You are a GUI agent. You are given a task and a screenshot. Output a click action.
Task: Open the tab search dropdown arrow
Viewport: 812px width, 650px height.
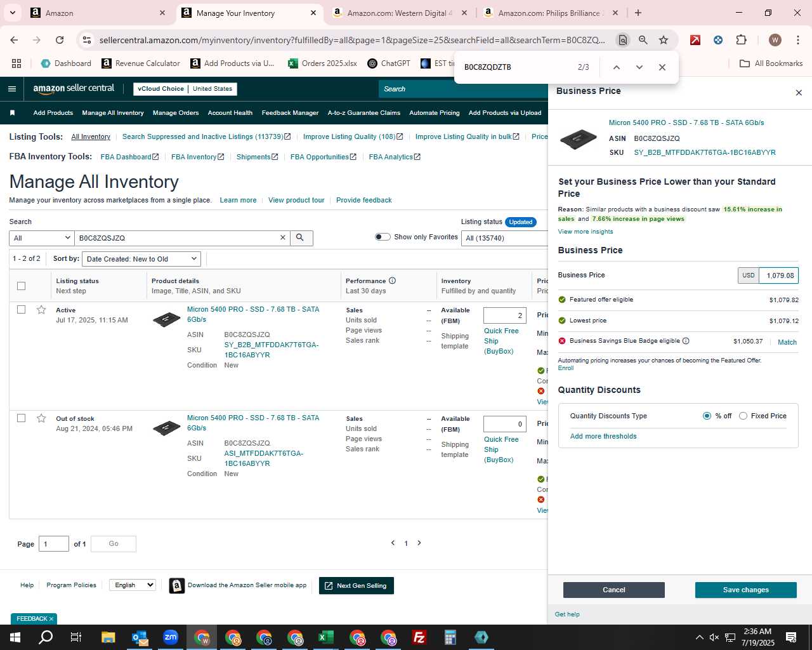[12, 13]
